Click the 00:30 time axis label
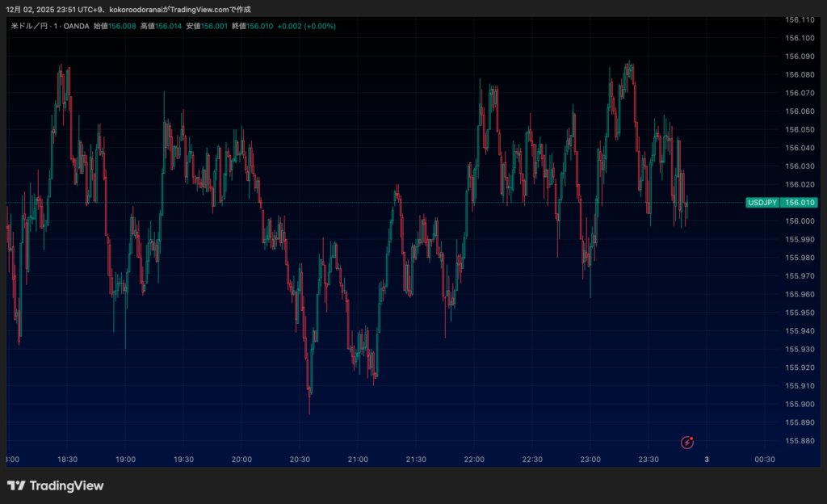Image resolution: width=827 pixels, height=504 pixels. (x=765, y=460)
